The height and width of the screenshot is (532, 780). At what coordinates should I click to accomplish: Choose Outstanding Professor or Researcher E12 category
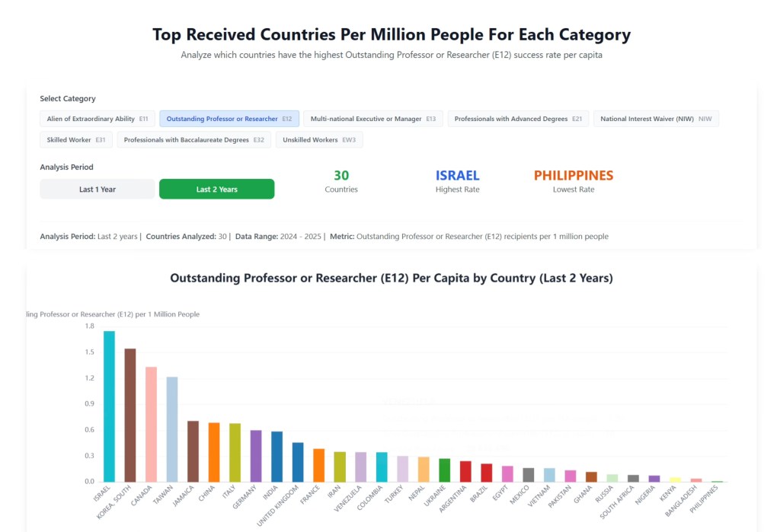229,119
